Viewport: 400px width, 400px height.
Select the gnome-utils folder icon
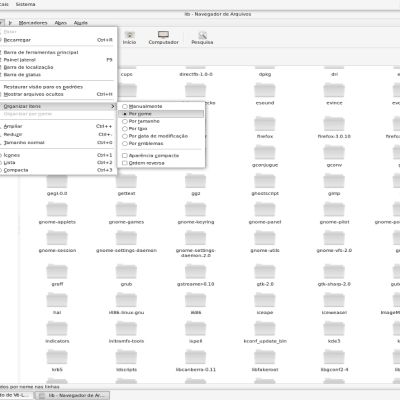click(x=265, y=238)
